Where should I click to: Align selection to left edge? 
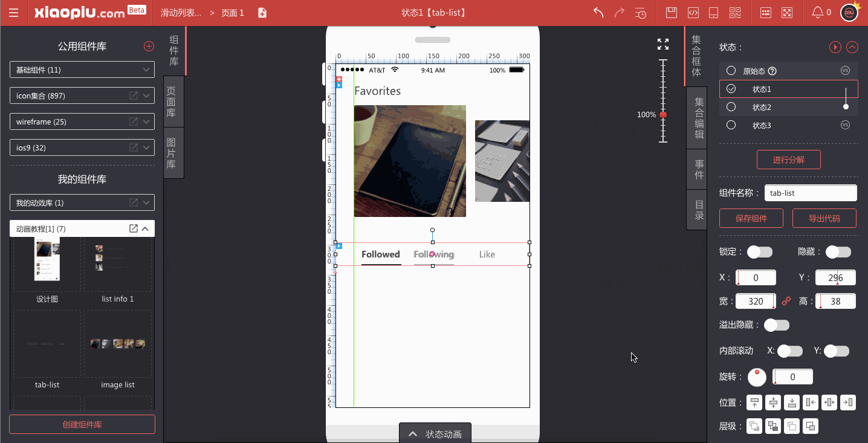[811, 403]
